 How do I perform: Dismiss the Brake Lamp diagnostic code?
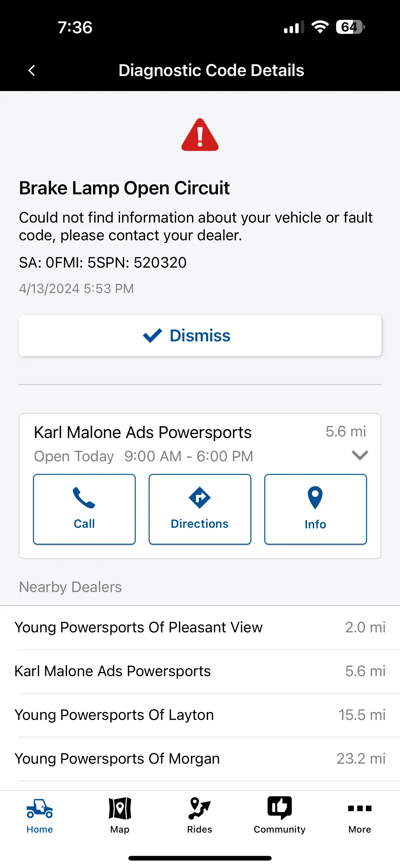tap(200, 336)
